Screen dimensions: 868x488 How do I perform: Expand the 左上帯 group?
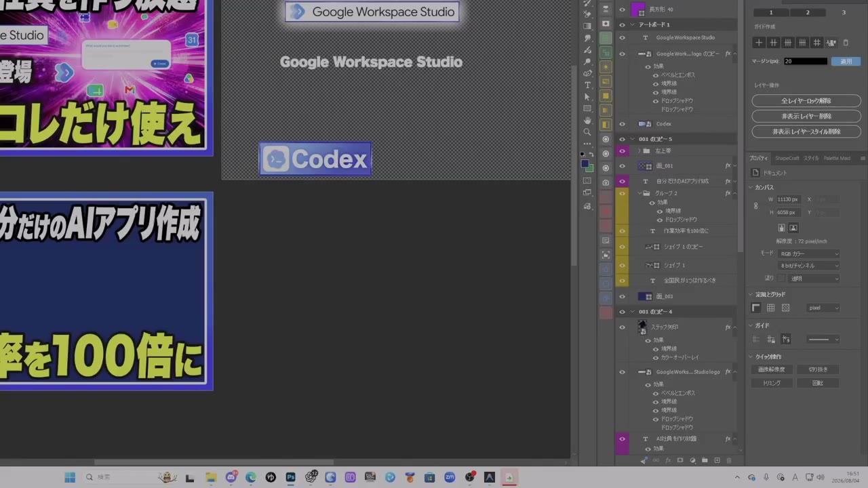pyautogui.click(x=639, y=151)
